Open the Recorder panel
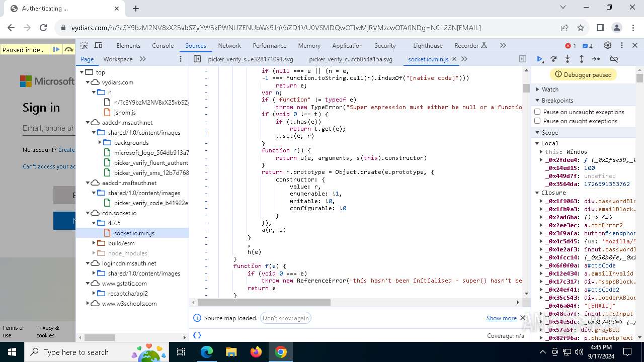The image size is (644, 362). coord(471,45)
